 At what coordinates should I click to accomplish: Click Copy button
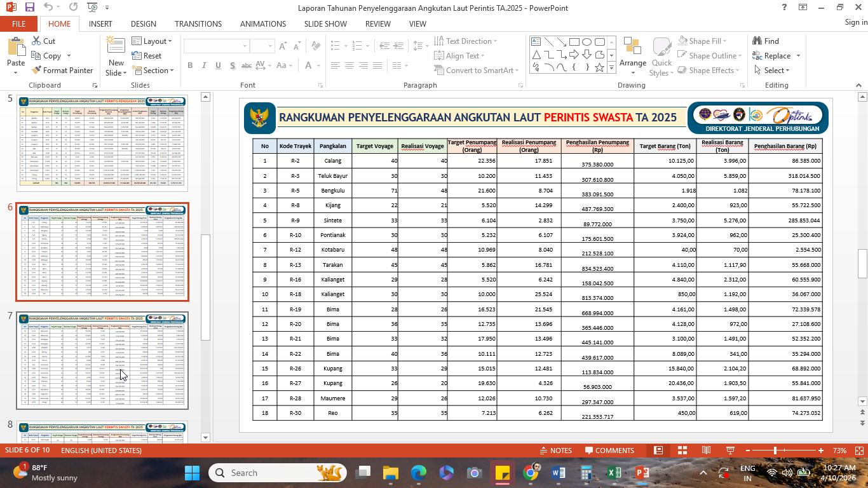click(x=46, y=55)
